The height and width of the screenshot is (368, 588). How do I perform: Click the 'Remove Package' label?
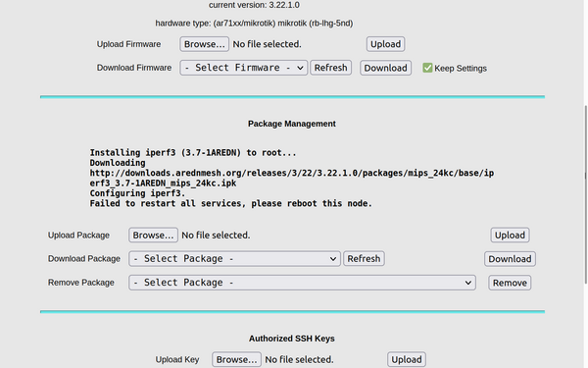coord(80,283)
